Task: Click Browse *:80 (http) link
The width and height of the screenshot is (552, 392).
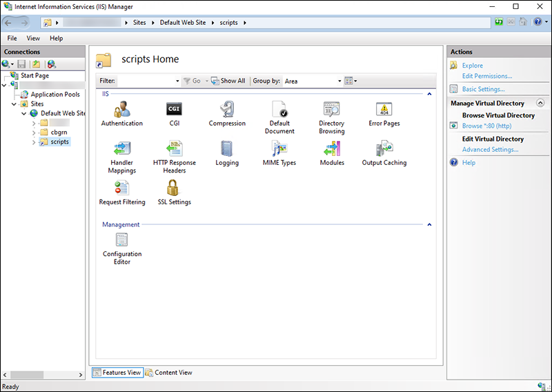Action: pyautogui.click(x=486, y=126)
